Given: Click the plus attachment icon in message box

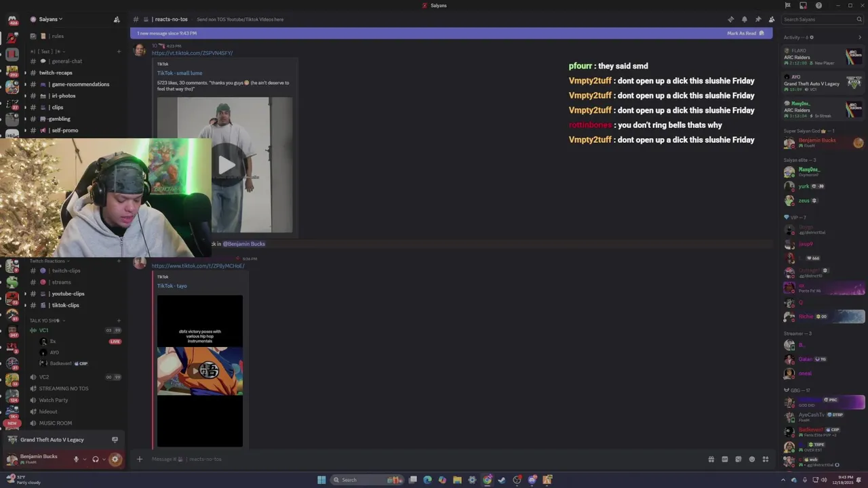Looking at the screenshot, I should pyautogui.click(x=140, y=459).
